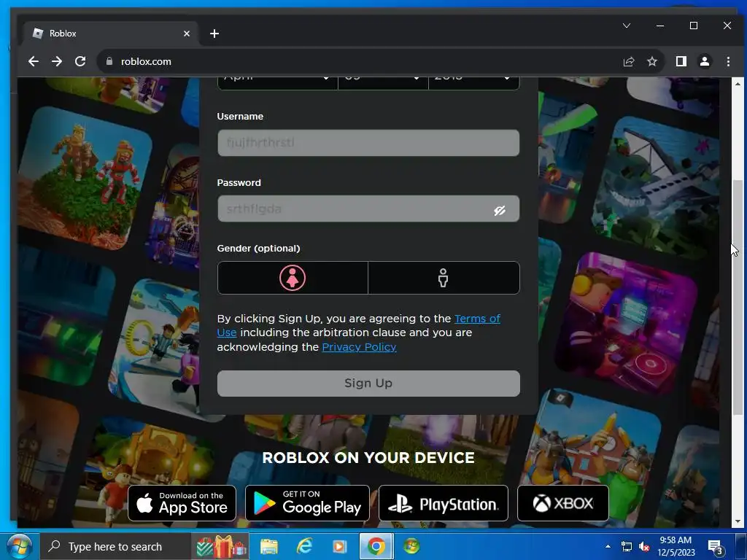
Task: View site info via the lock icon
Action: [109, 61]
